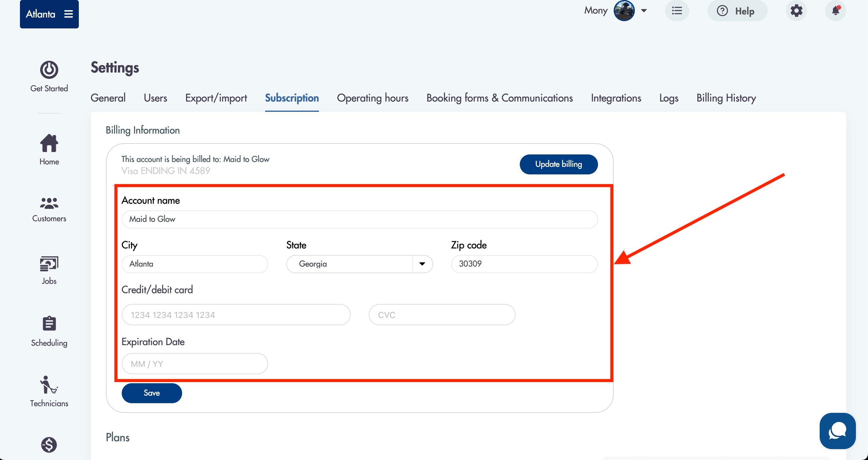Click the Plans heading
This screenshot has height=460, width=868.
(117, 437)
